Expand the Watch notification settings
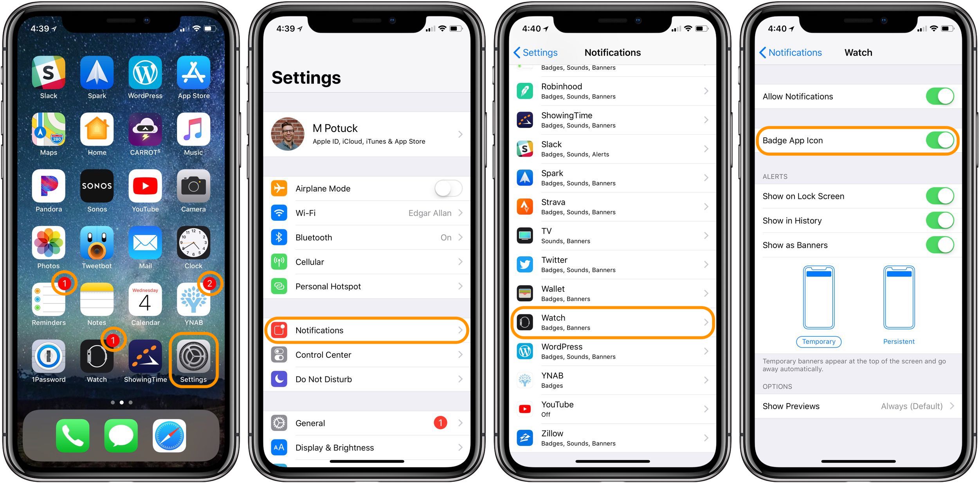 (612, 324)
